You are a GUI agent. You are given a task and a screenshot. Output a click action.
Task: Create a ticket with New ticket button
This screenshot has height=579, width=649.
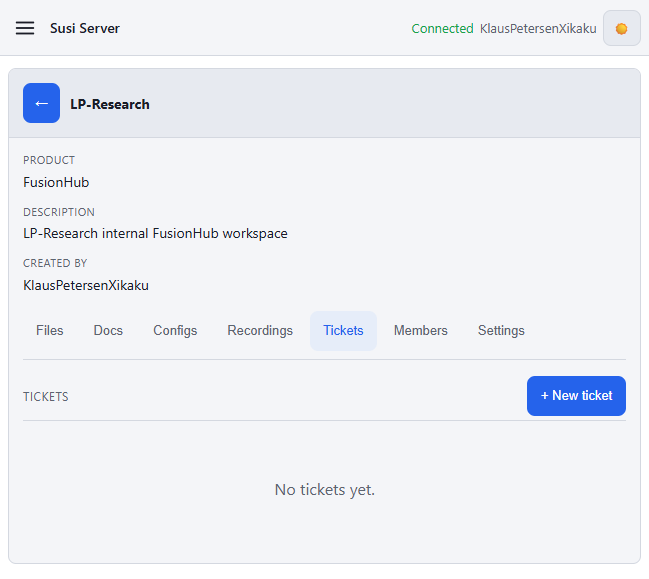[576, 396]
